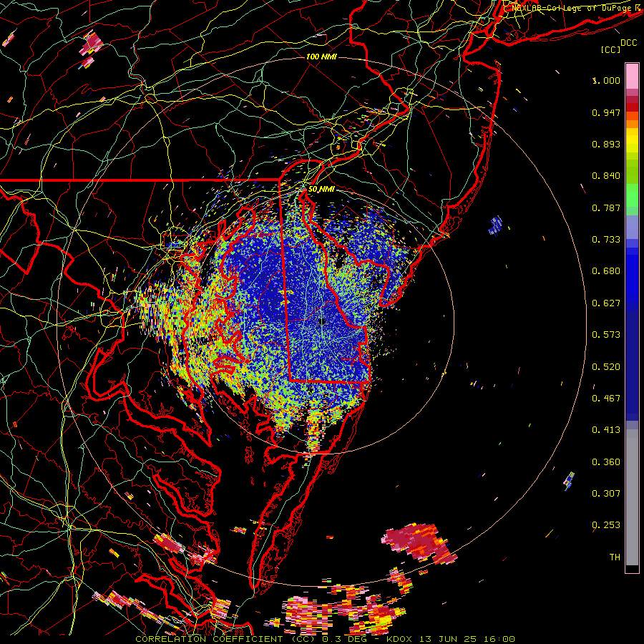Click the "100 NMI" range ring label
Screen dimensions: 644x644
[x=321, y=57]
